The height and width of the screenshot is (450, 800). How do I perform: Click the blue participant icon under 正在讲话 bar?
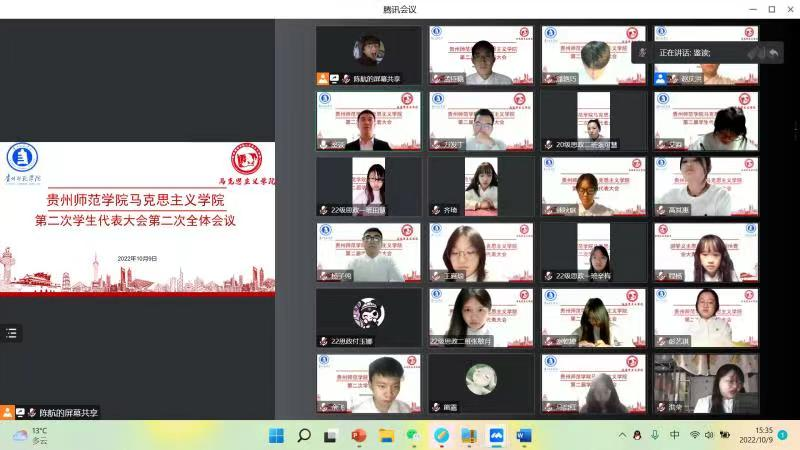(x=661, y=79)
